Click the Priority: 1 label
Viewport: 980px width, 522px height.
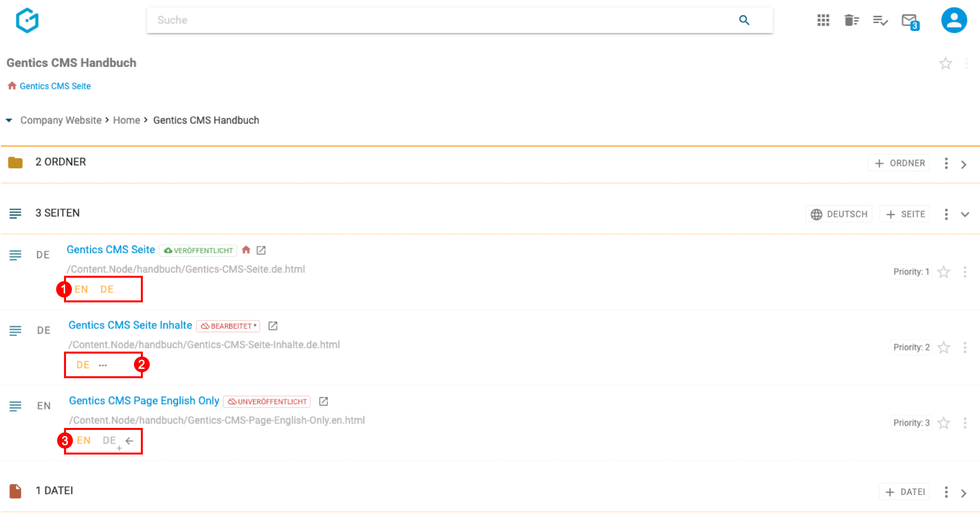click(911, 272)
